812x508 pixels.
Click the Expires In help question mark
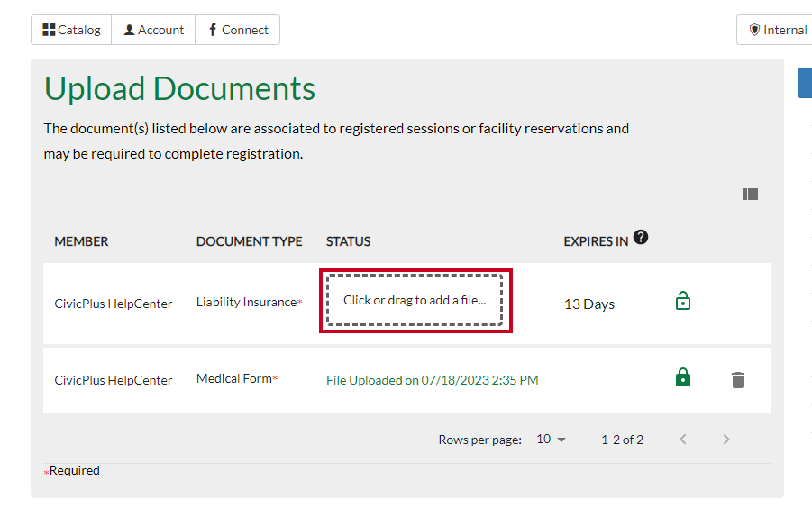point(641,237)
